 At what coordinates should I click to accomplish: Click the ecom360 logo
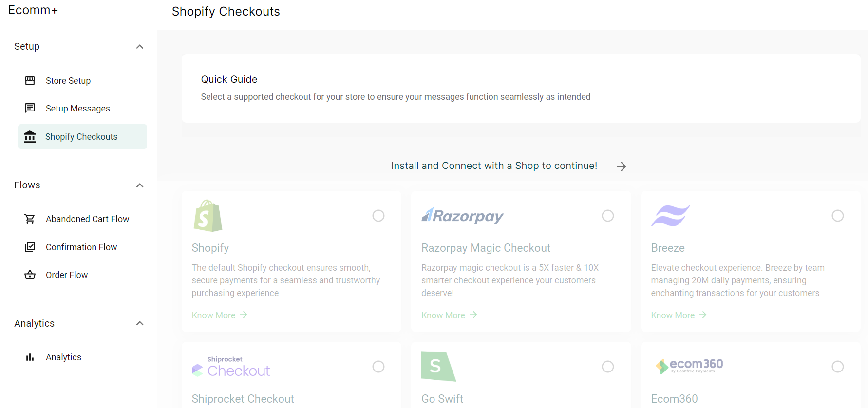click(x=689, y=366)
